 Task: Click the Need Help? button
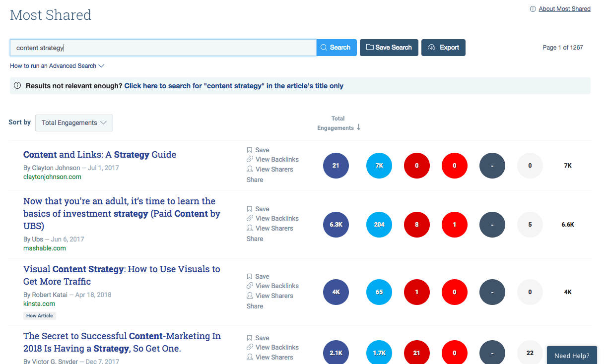(x=571, y=355)
